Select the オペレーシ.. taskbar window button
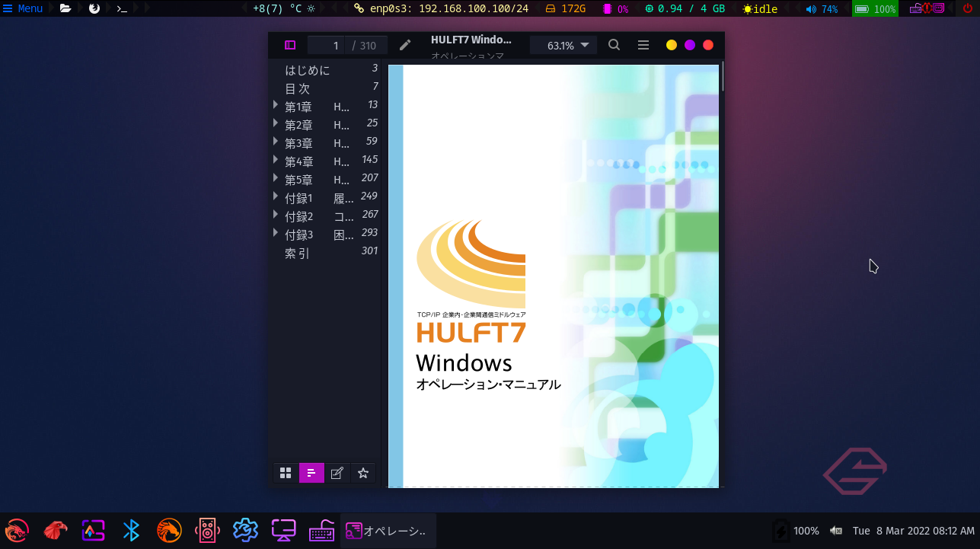Image resolution: width=980 pixels, height=549 pixels. pos(388,531)
